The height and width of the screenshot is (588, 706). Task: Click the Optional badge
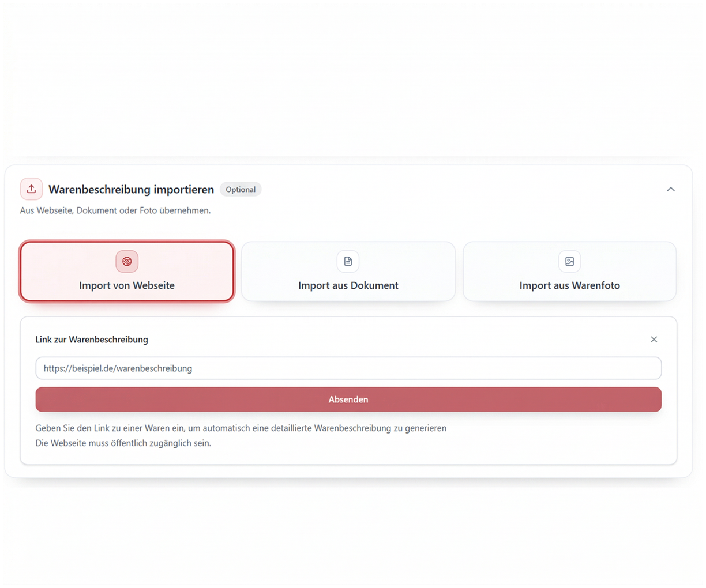coord(241,190)
